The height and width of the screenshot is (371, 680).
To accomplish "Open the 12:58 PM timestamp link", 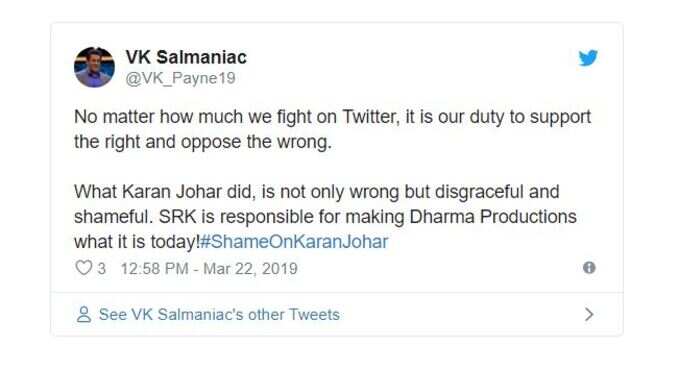I will [x=154, y=269].
